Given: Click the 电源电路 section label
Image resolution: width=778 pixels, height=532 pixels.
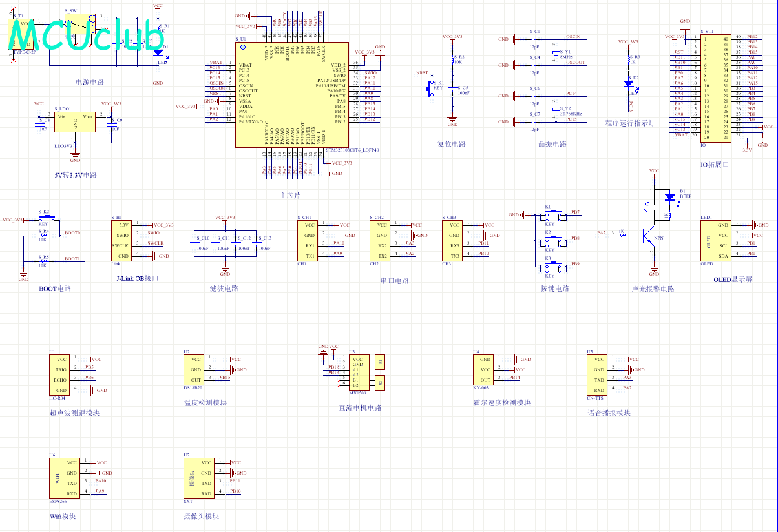Looking at the screenshot, I should [x=90, y=82].
